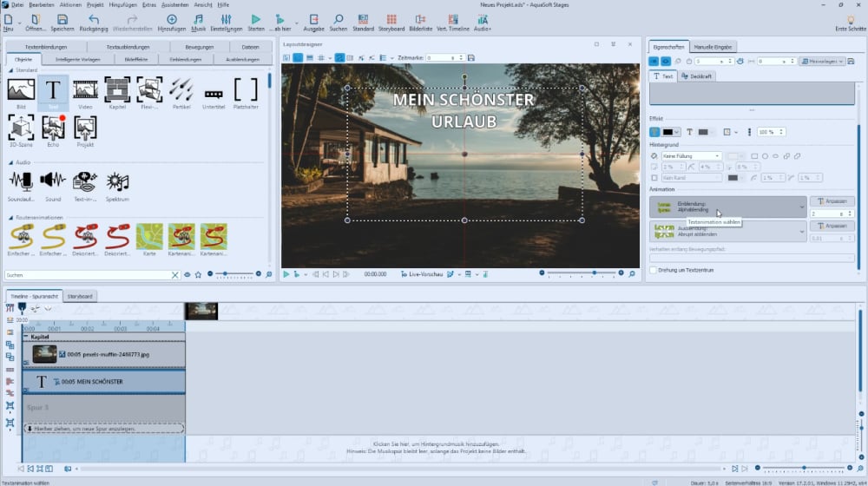This screenshot has height=486, width=868.
Task: Open the Keine Füllung background dropdown
Action: click(x=691, y=156)
